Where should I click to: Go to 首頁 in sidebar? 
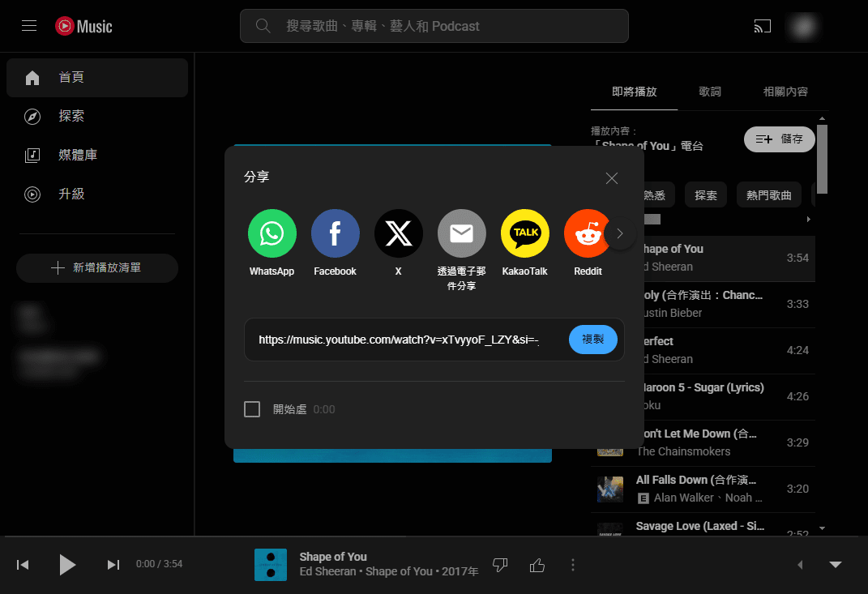97,78
